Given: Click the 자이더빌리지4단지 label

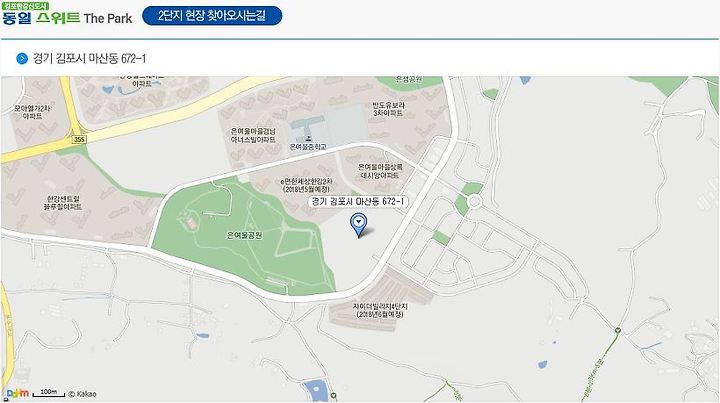Looking at the screenshot, I should click(x=380, y=310).
